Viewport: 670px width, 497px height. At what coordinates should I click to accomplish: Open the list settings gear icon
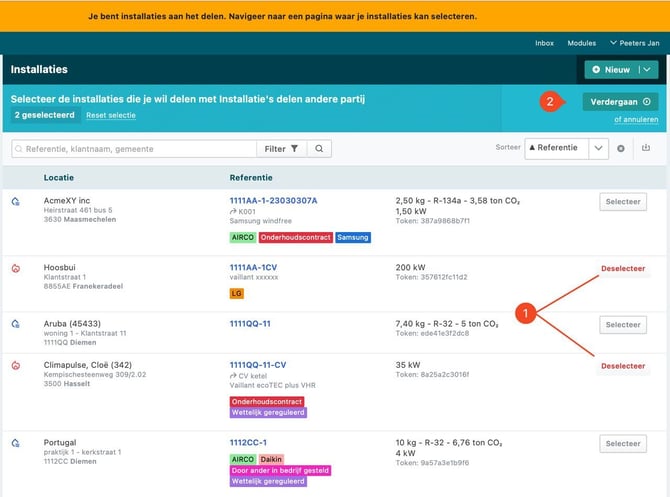[x=620, y=148]
